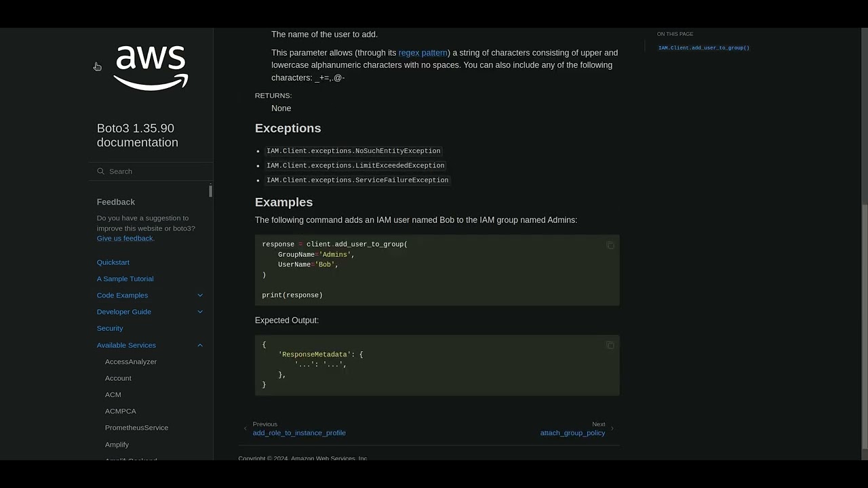
Task: Select Account service
Action: pos(118,378)
